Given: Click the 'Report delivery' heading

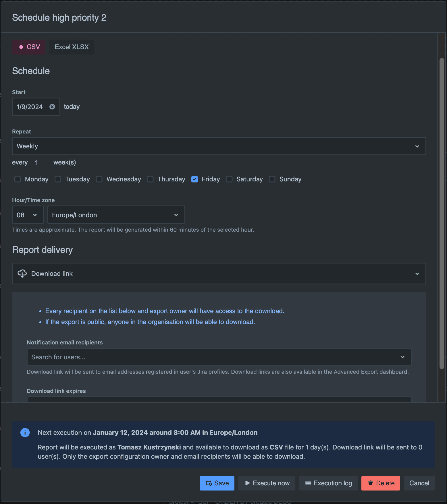Looking at the screenshot, I should point(42,250).
